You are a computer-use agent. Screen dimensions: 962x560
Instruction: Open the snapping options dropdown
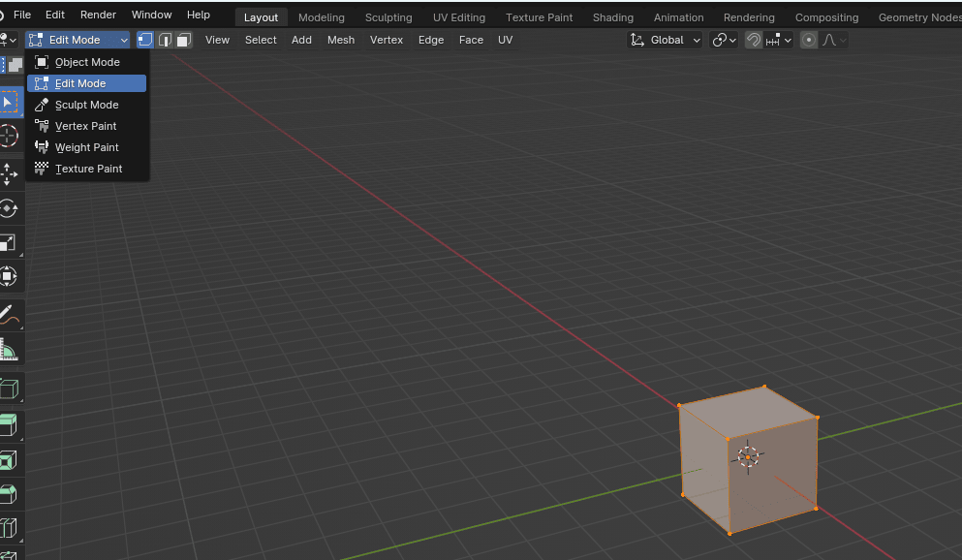(x=779, y=40)
